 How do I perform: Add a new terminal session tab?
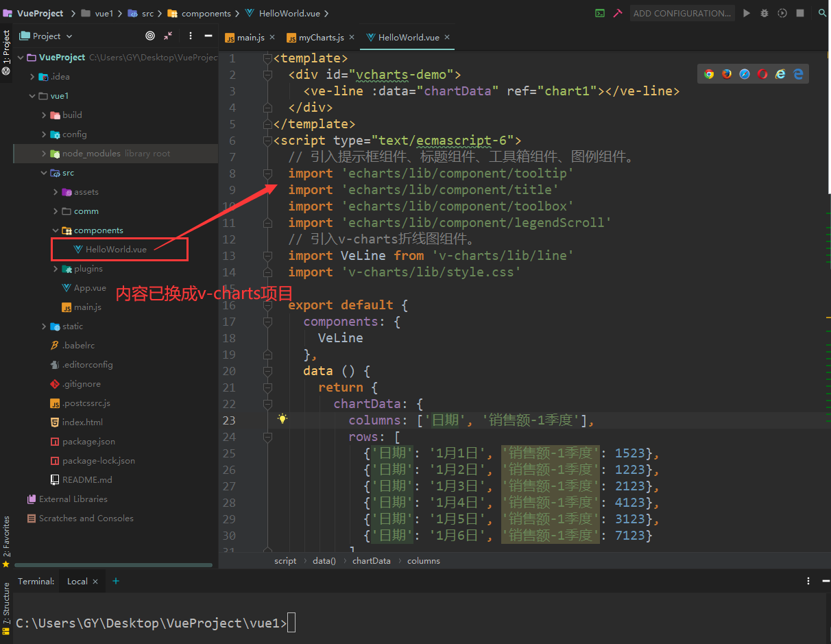click(116, 581)
